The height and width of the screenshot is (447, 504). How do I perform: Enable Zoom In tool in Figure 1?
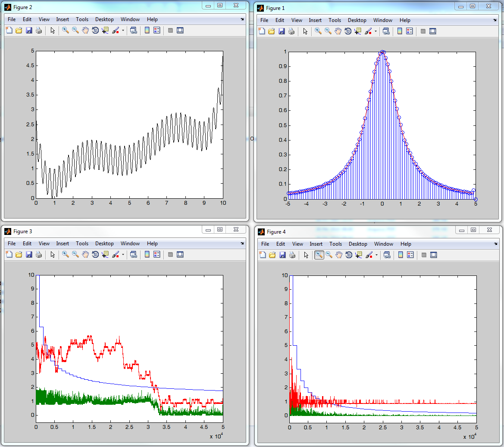(318, 31)
